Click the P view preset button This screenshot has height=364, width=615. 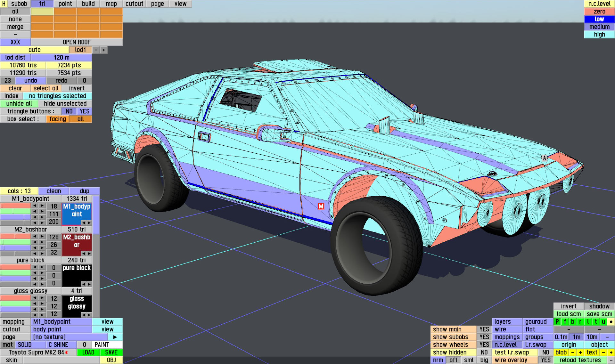pyautogui.click(x=557, y=322)
